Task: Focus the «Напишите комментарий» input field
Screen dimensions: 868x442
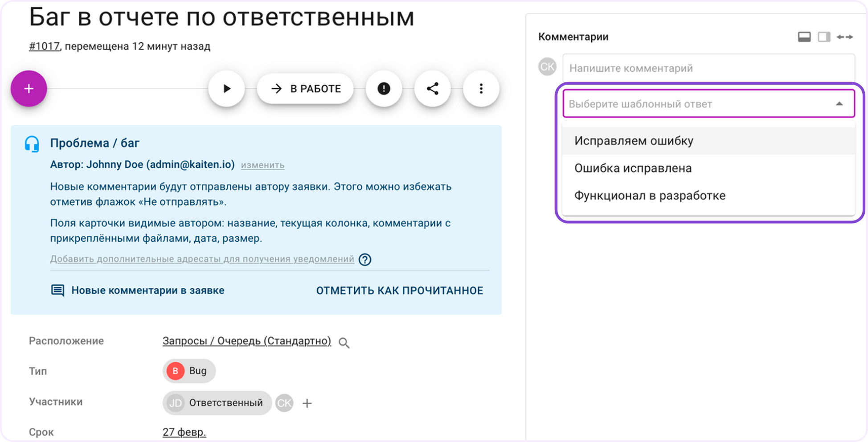Action: (x=708, y=68)
